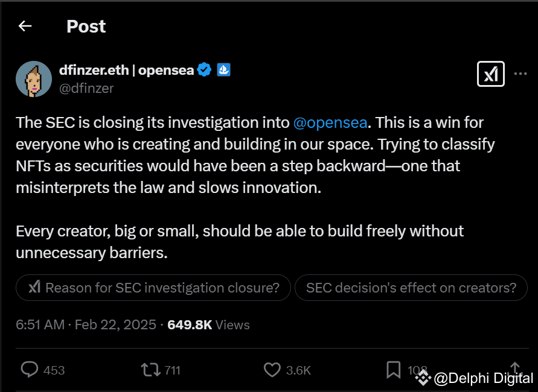Image resolution: width=538 pixels, height=392 pixels.
Task: Open the repost menu showing 711
Action: tap(147, 369)
